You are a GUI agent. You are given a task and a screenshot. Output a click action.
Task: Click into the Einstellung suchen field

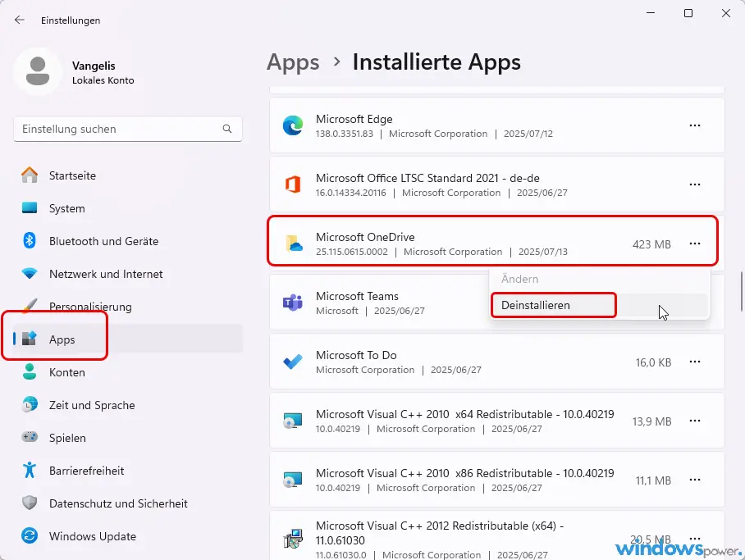point(128,129)
